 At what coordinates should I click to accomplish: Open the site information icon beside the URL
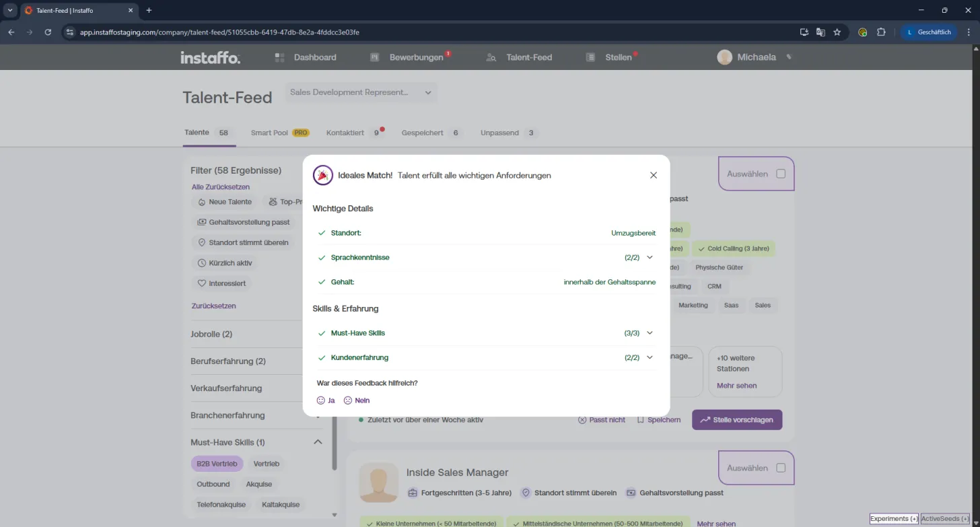tap(69, 32)
